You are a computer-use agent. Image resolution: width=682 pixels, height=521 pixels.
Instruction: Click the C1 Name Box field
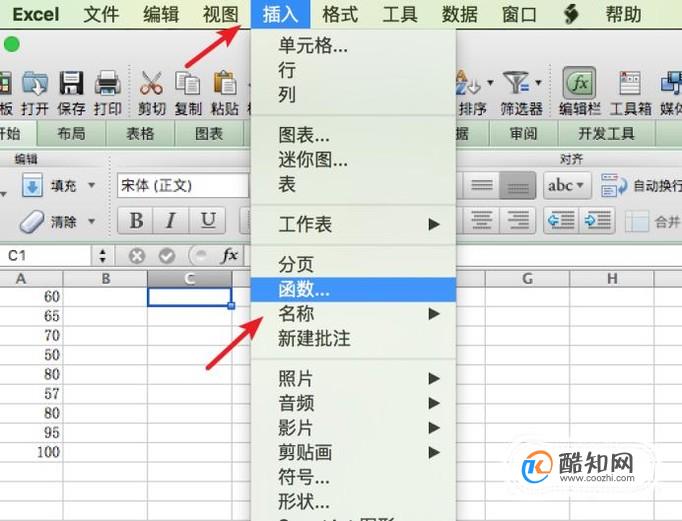point(46,256)
